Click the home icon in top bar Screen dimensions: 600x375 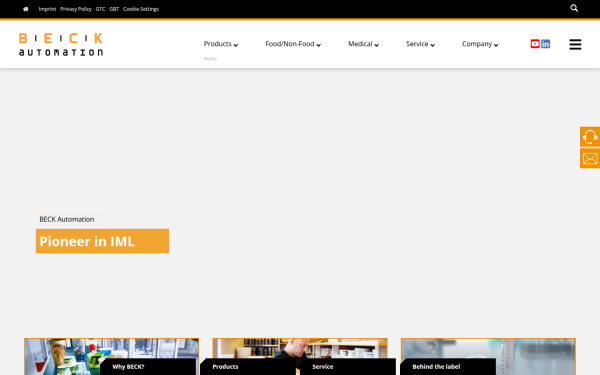tap(26, 9)
